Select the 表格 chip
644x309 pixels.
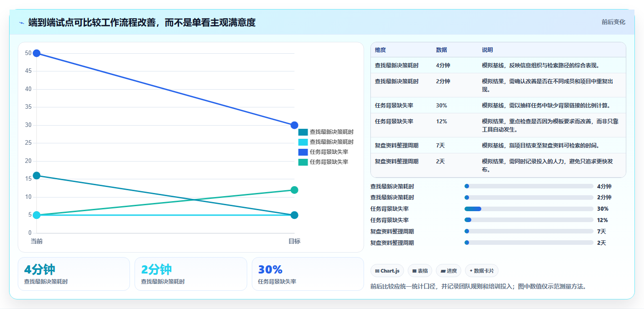click(420, 271)
